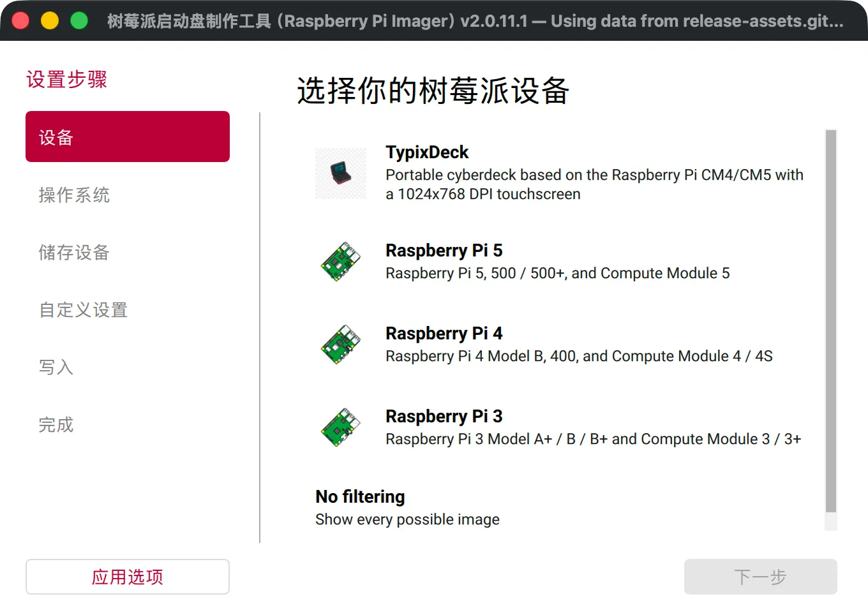Image resolution: width=868 pixels, height=615 pixels.
Task: Switch to the 储存设备 step
Action: (128, 252)
